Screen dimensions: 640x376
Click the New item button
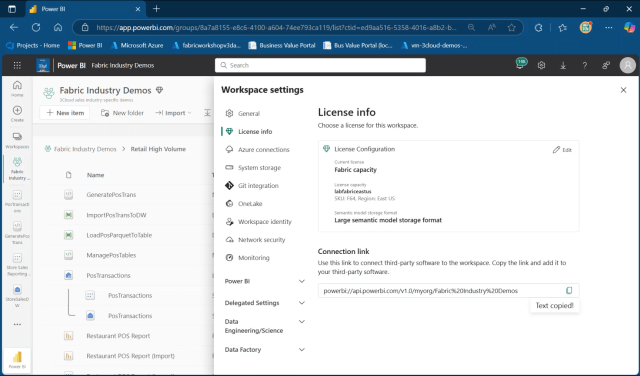click(65, 113)
